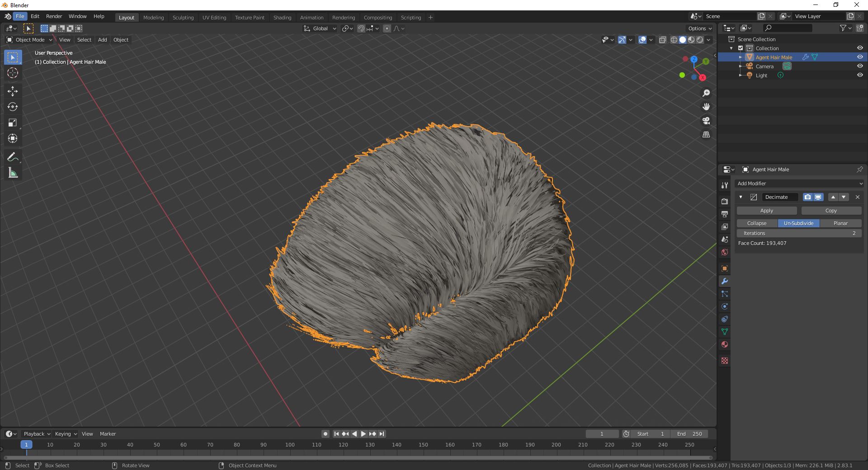The image size is (868, 470).
Task: Open the View Layer properties tab
Action: click(x=725, y=226)
